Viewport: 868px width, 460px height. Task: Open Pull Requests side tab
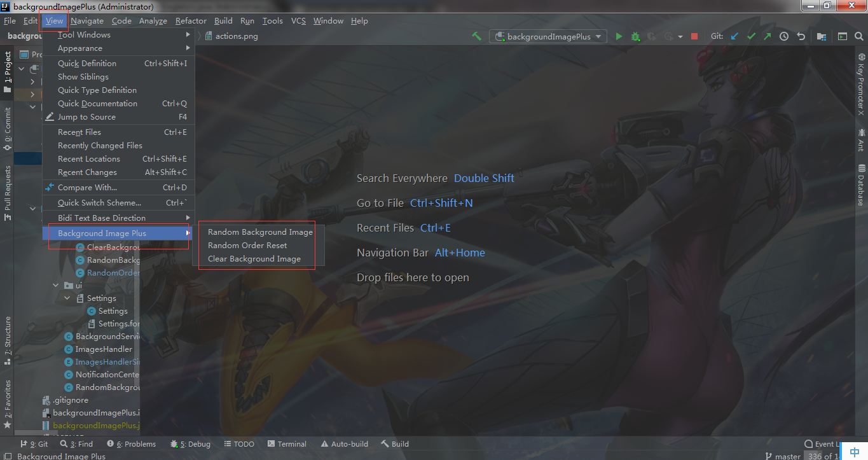(7, 193)
